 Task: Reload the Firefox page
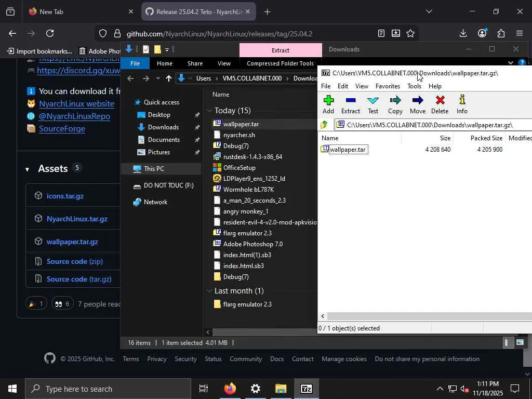50,33
